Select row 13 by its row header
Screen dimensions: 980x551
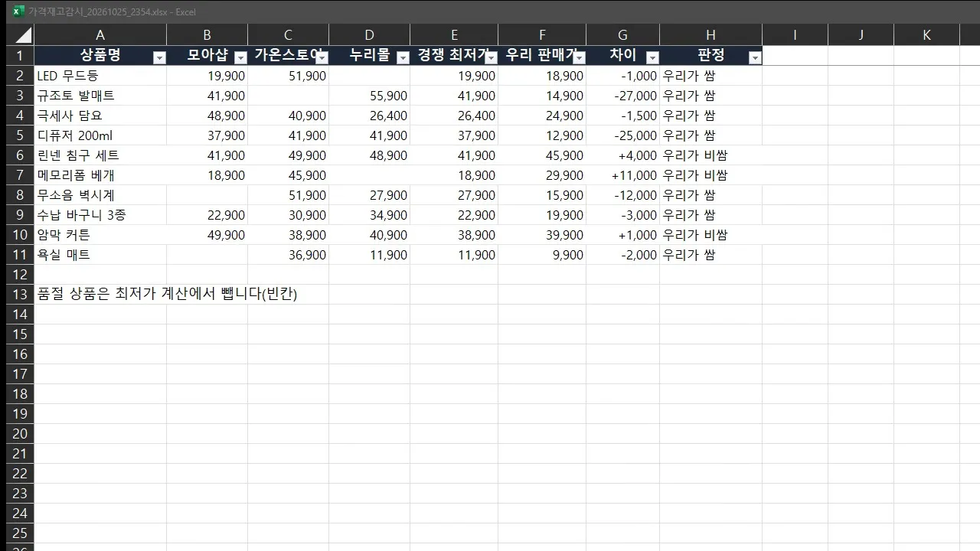tap(20, 295)
